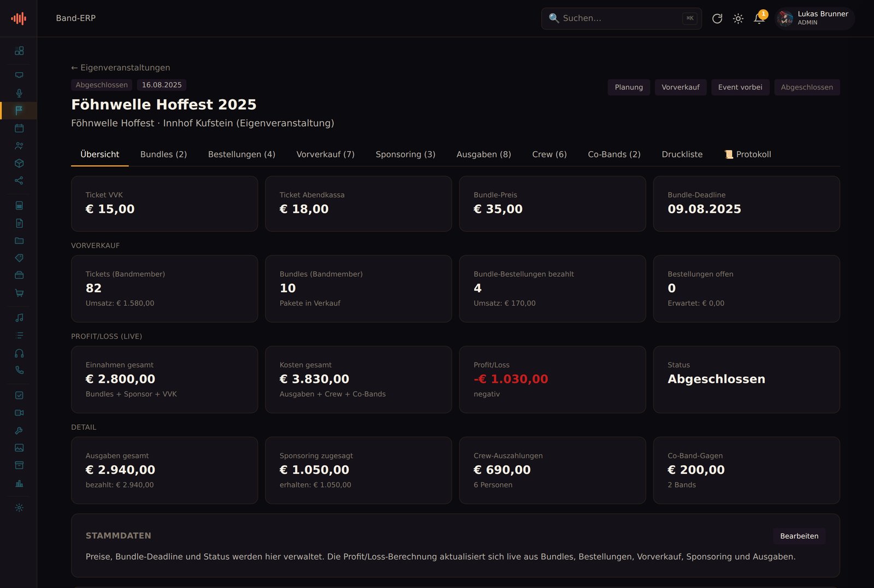The height and width of the screenshot is (588, 874).
Task: Open notifications bell with badge
Action: (x=759, y=18)
